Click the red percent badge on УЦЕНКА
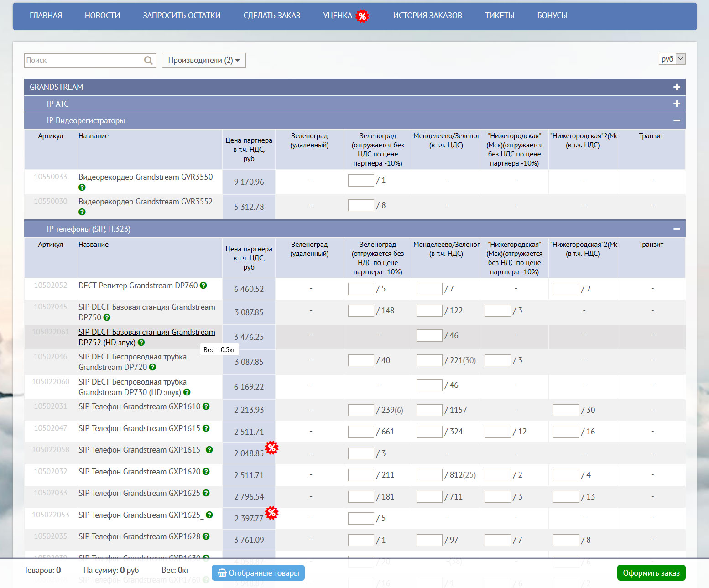Viewport: 709px width, 588px height. (362, 16)
